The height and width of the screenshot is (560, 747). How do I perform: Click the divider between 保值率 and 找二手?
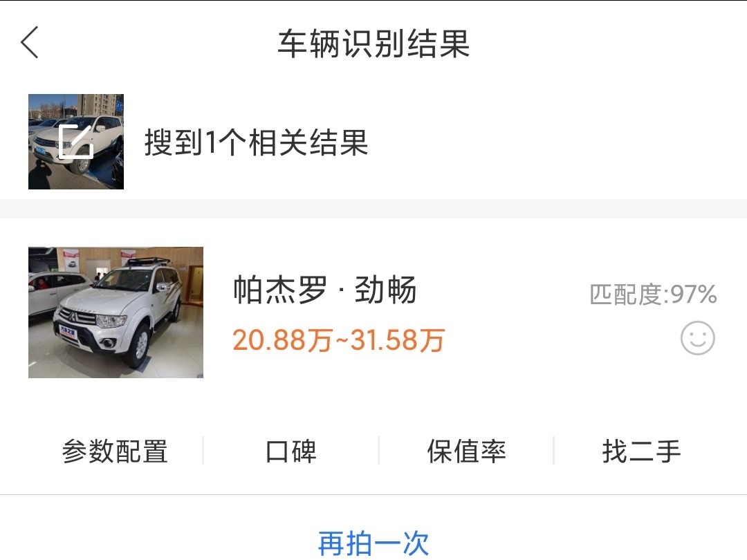(x=554, y=451)
